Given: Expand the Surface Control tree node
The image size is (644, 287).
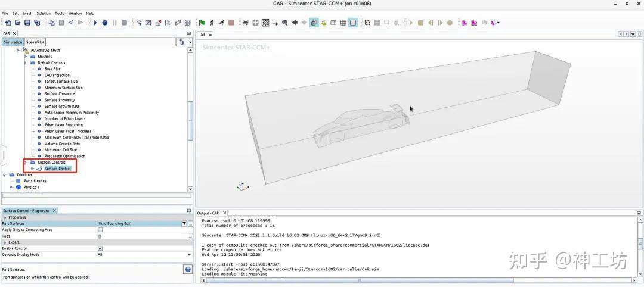Looking at the screenshot, I should [32, 169].
